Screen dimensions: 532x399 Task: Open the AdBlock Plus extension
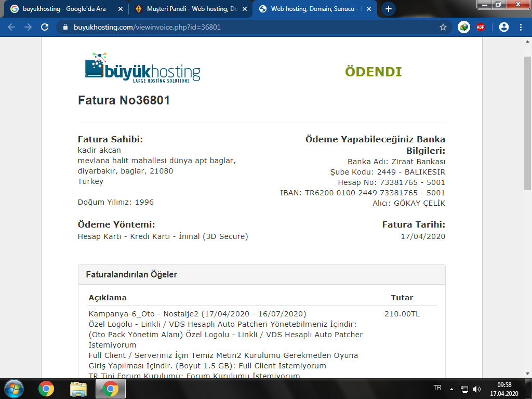(481, 27)
